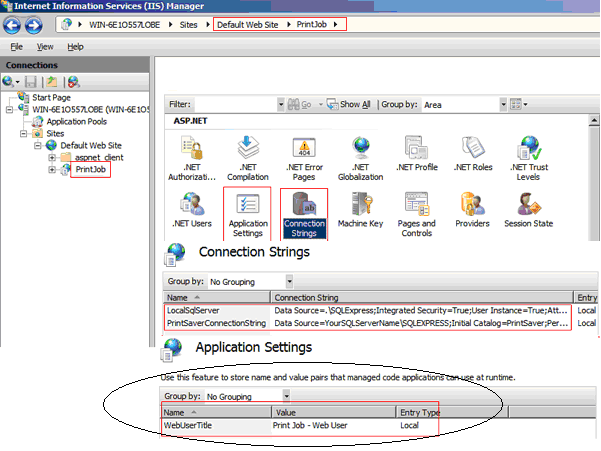Open Application Settings Group by dropdown
The width and height of the screenshot is (601, 451).
[x=286, y=396]
